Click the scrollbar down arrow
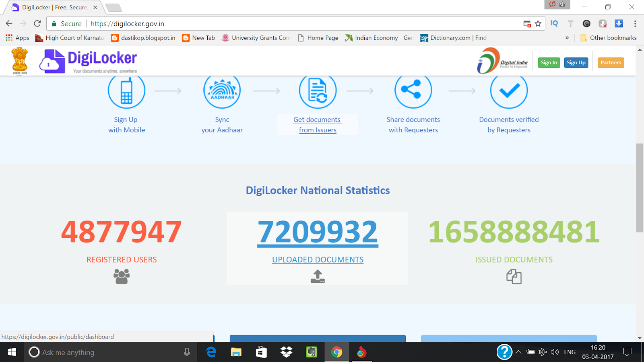This screenshot has width=644, height=362. (x=640, y=338)
